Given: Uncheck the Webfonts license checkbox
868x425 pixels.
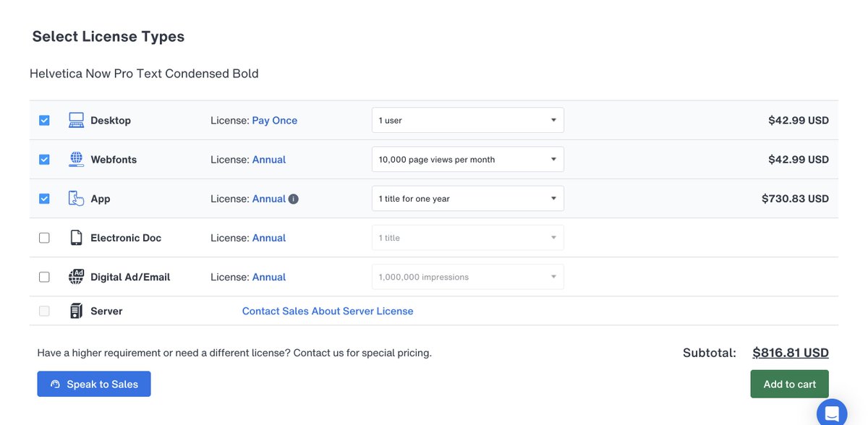Looking at the screenshot, I should (x=44, y=160).
